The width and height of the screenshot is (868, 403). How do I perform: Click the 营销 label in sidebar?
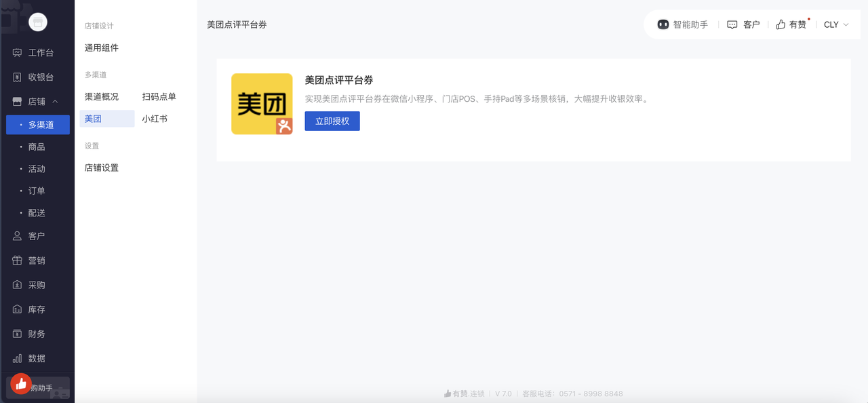pos(37,261)
